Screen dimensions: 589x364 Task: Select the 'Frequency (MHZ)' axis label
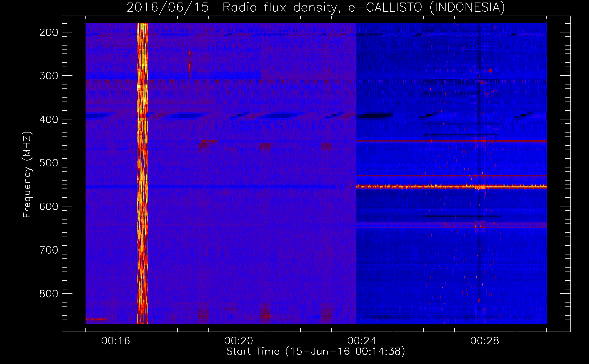tap(27, 175)
